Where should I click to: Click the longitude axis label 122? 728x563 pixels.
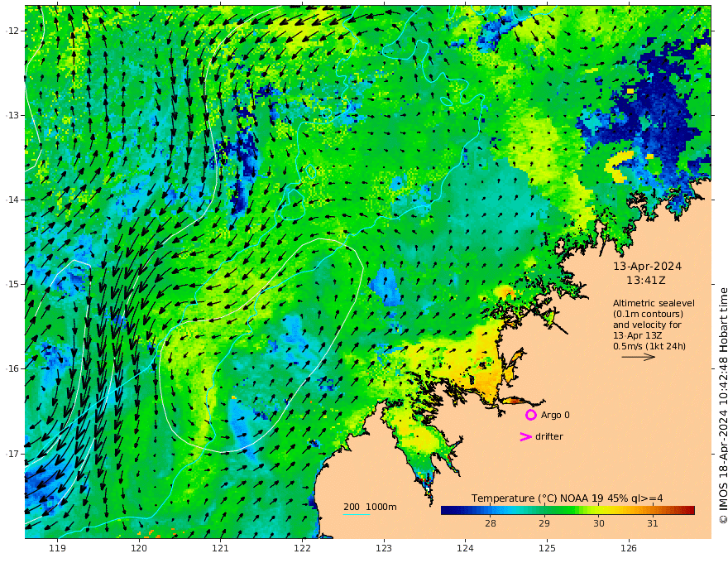(x=302, y=548)
